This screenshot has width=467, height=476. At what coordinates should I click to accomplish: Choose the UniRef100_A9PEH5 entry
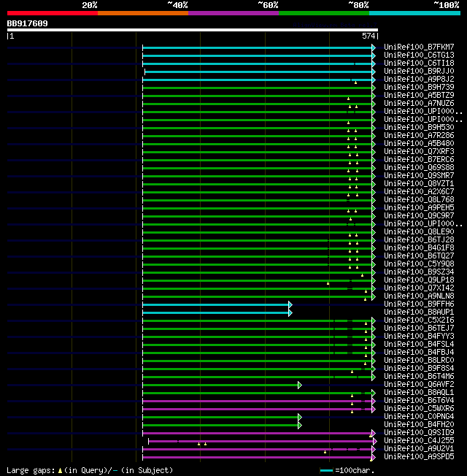[419, 208]
